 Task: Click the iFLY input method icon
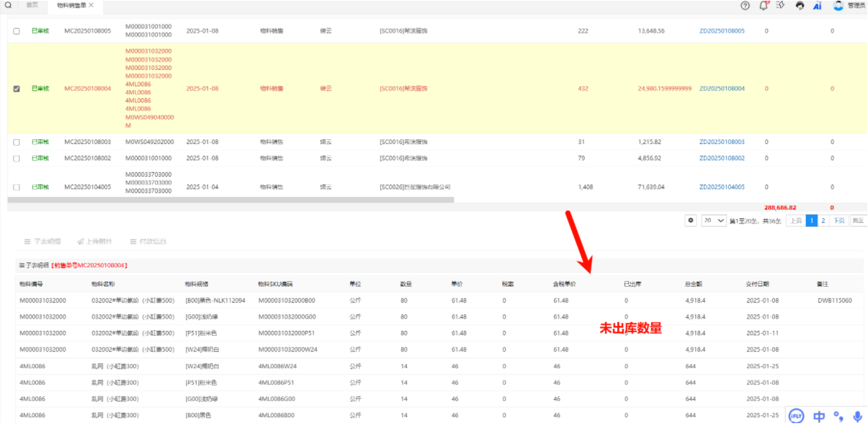(796, 416)
